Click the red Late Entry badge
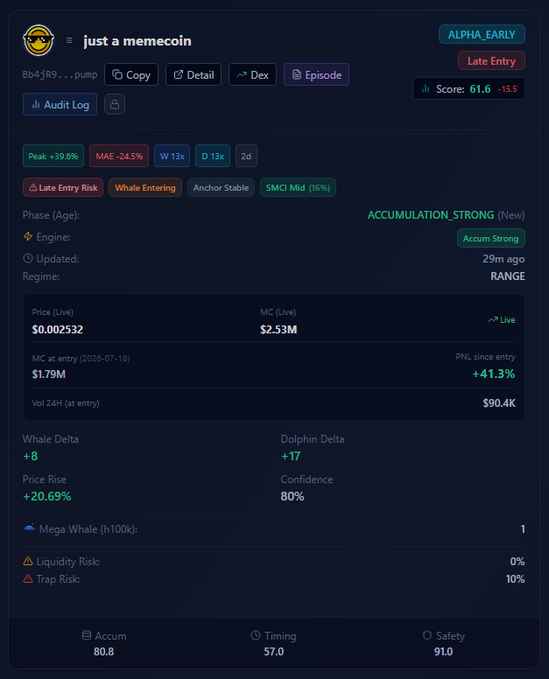This screenshot has width=549, height=679. (491, 61)
